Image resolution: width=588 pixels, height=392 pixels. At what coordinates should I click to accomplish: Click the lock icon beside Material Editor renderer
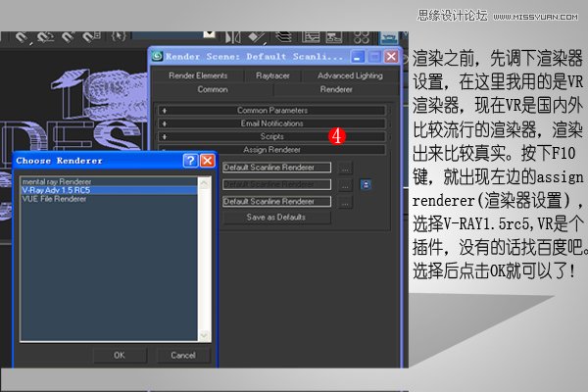click(x=366, y=184)
